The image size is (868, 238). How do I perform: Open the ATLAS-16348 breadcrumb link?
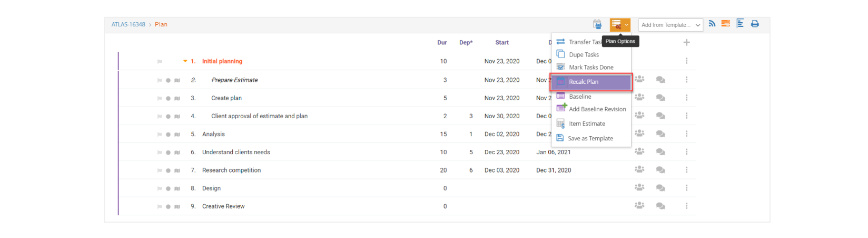(128, 24)
